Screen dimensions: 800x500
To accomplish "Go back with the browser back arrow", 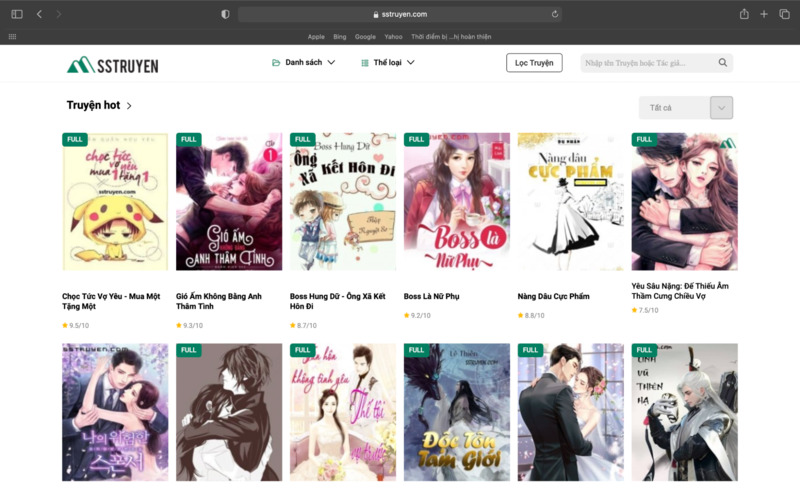I will 39,14.
